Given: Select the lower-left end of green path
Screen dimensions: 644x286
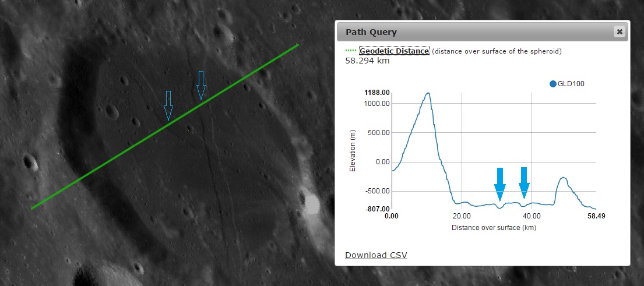Looking at the screenshot, I should [x=32, y=208].
